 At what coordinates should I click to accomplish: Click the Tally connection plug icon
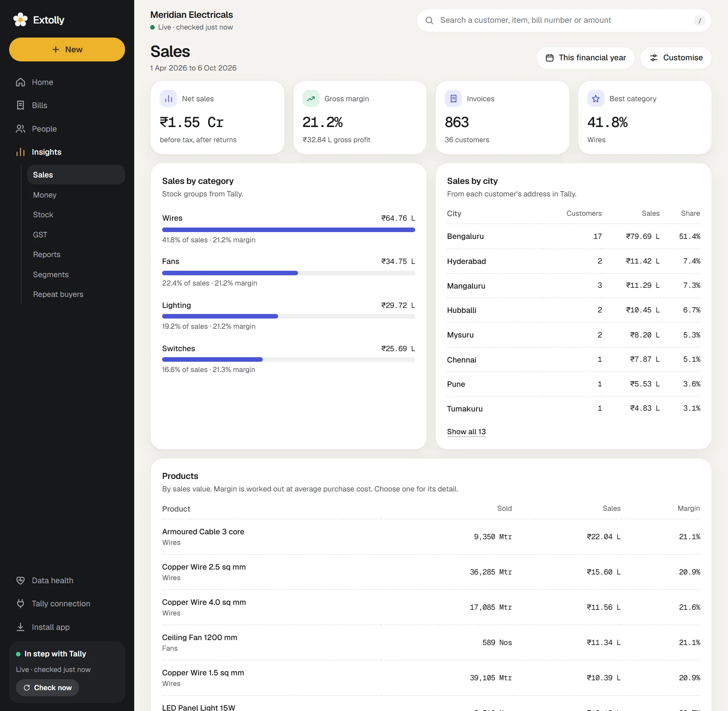click(x=20, y=604)
